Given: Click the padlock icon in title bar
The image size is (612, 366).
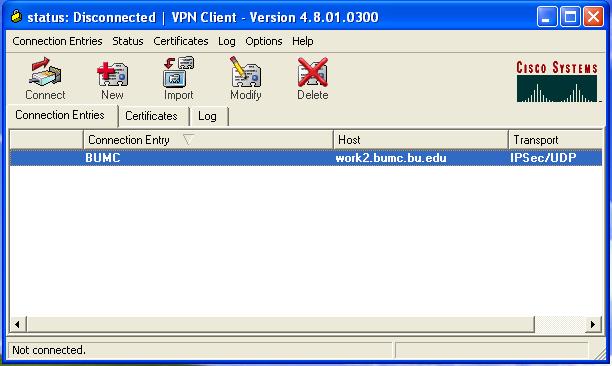Looking at the screenshot, I should pos(16,16).
